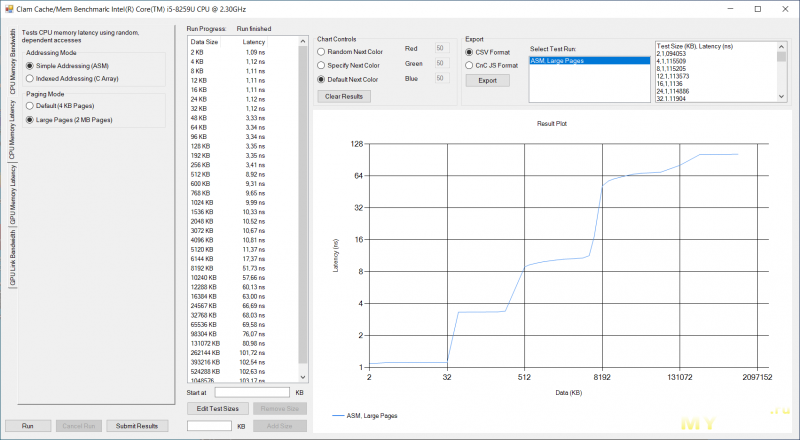Click the Remove Size button

(280, 408)
